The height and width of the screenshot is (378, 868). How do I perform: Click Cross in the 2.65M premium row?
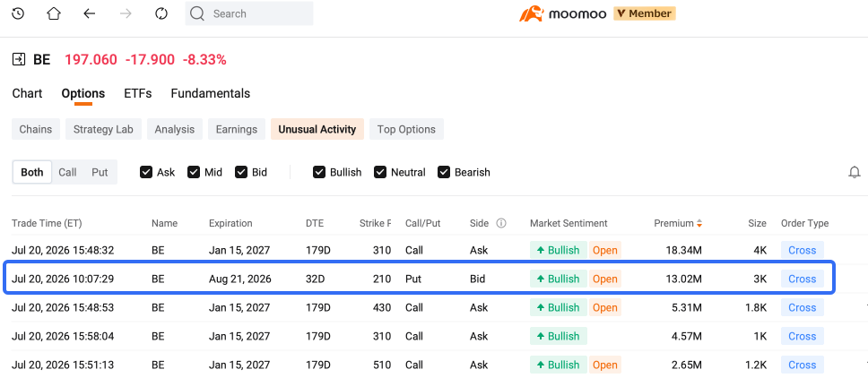pyautogui.click(x=803, y=365)
